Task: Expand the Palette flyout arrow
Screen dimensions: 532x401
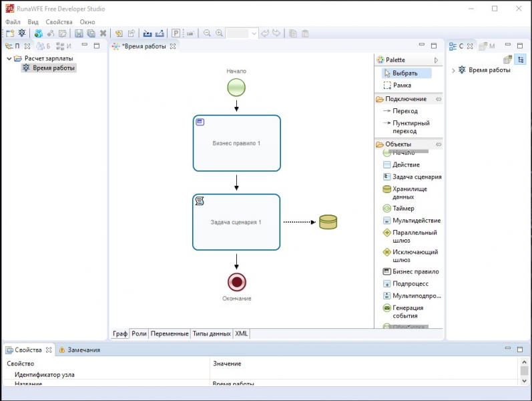Action: point(436,60)
